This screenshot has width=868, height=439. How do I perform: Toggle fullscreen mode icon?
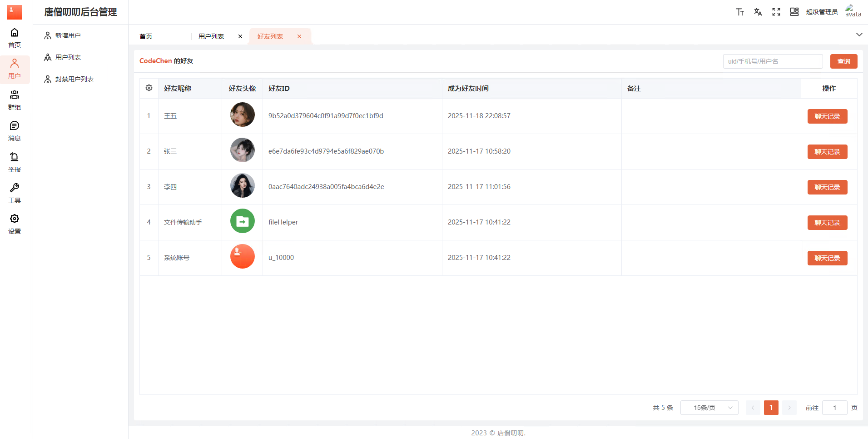coord(776,12)
